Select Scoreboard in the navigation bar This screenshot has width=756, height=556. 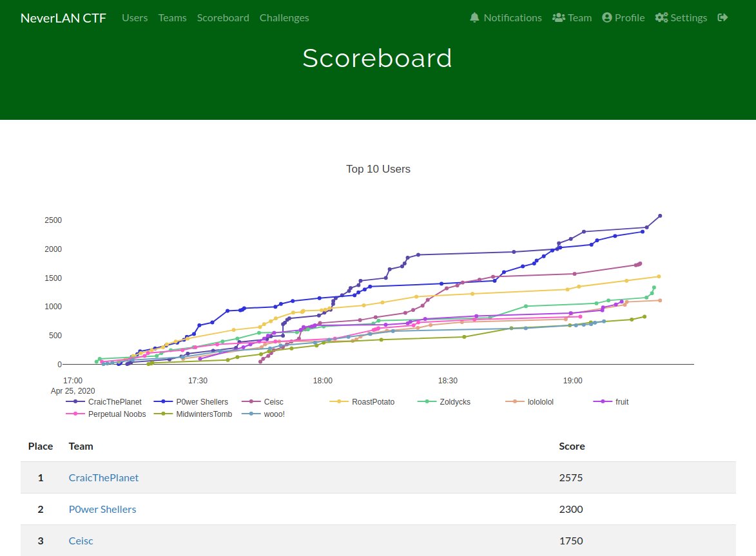tap(223, 17)
